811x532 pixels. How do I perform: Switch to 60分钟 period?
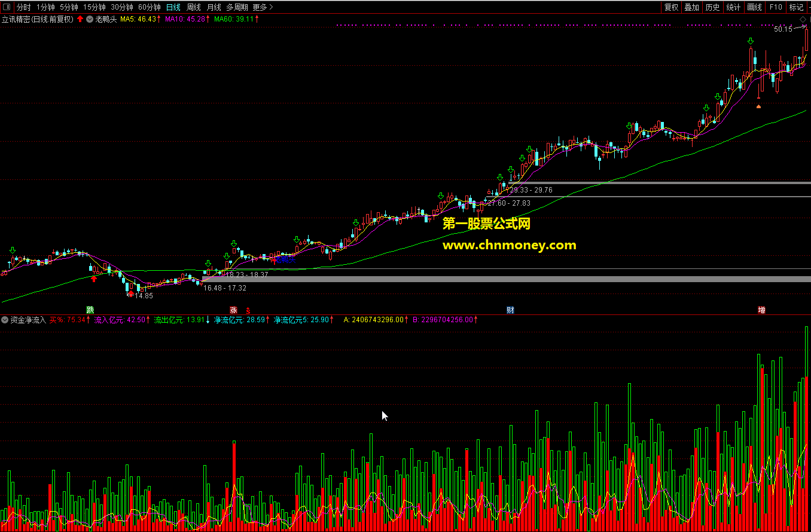click(x=150, y=7)
